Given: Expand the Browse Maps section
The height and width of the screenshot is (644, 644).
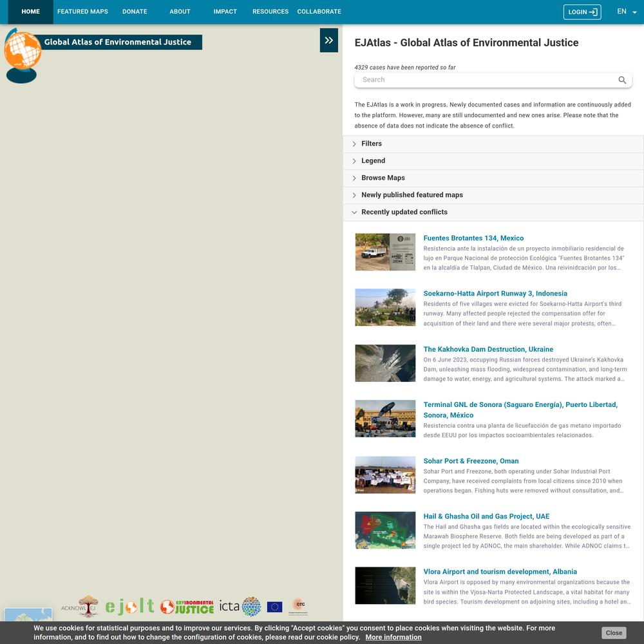Looking at the screenshot, I should (493, 178).
